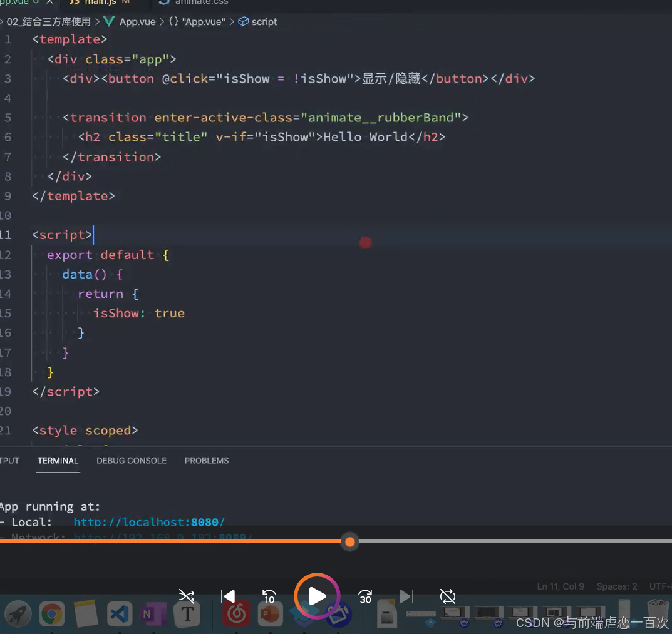Open the animate.css editor tab
The height and width of the screenshot is (634, 672).
click(194, 2)
